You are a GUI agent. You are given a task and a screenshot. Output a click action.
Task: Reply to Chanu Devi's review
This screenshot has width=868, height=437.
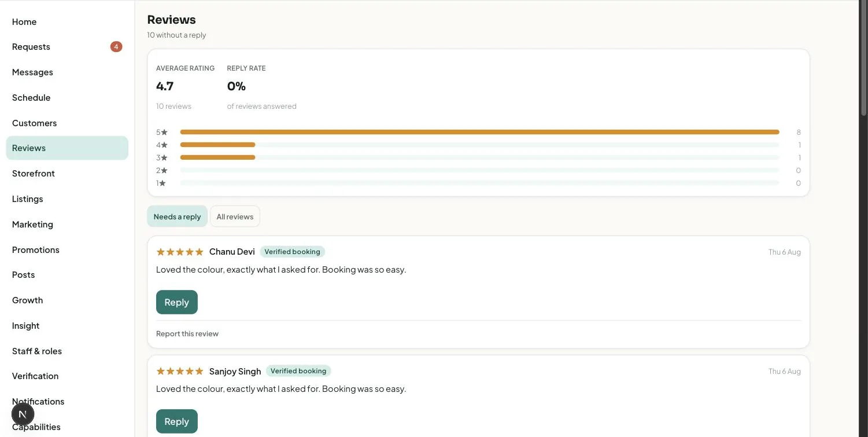pyautogui.click(x=177, y=302)
